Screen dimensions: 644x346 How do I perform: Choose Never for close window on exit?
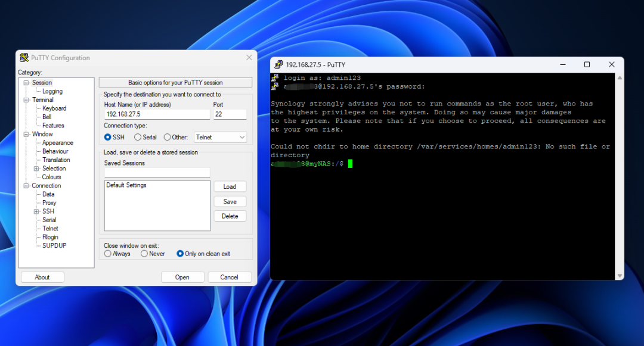click(x=144, y=254)
